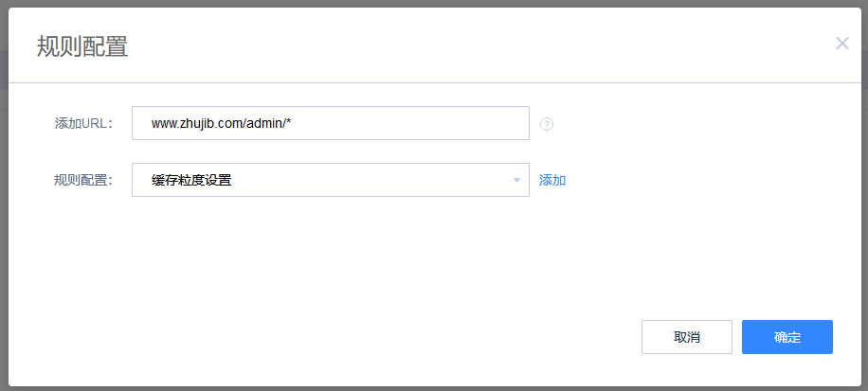
Task: Click the 添加 link next to the dropdown
Action: [x=552, y=180]
